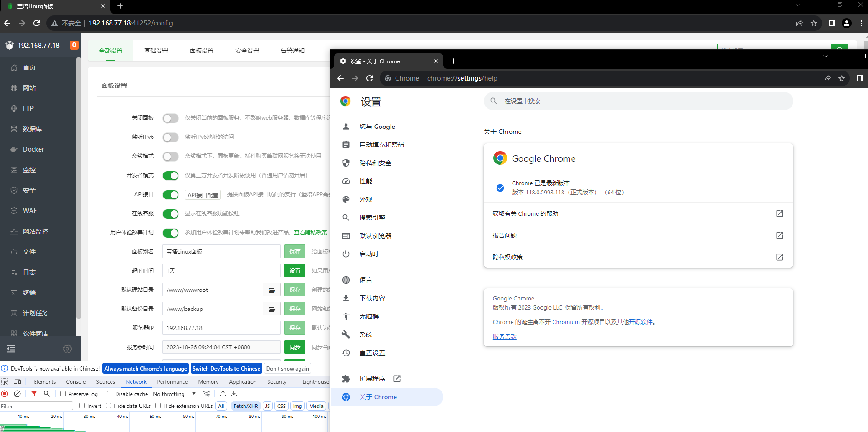Browse for the default backup directory folder
Viewport: 868px width, 432px height.
pos(272,309)
